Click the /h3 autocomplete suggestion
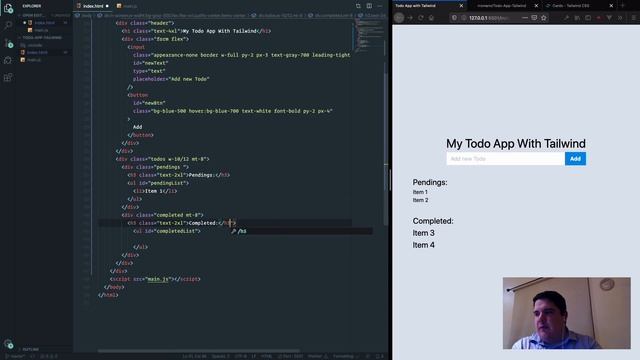Image resolution: width=640 pixels, height=360 pixels. tap(301, 231)
